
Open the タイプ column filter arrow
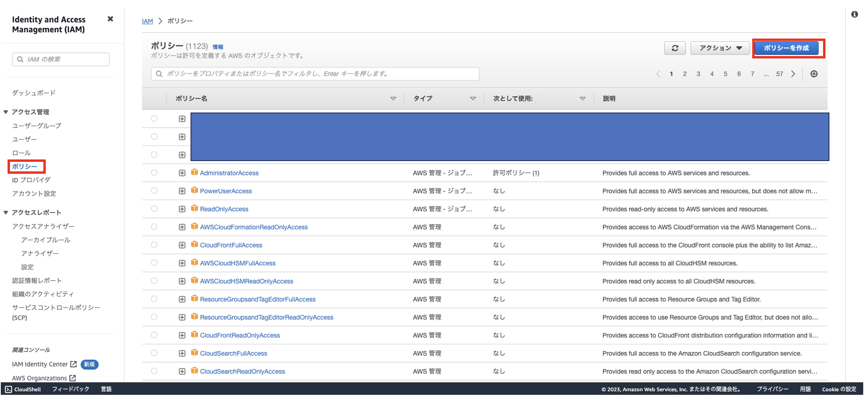tap(473, 99)
